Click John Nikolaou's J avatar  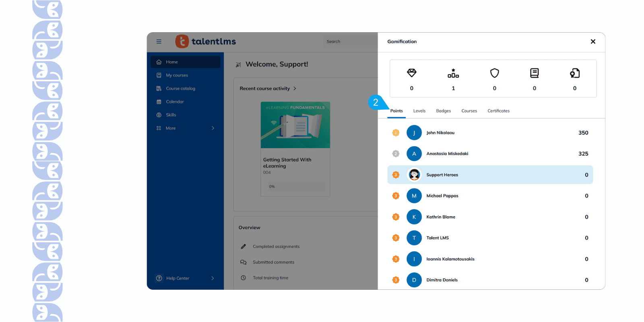[x=414, y=133]
